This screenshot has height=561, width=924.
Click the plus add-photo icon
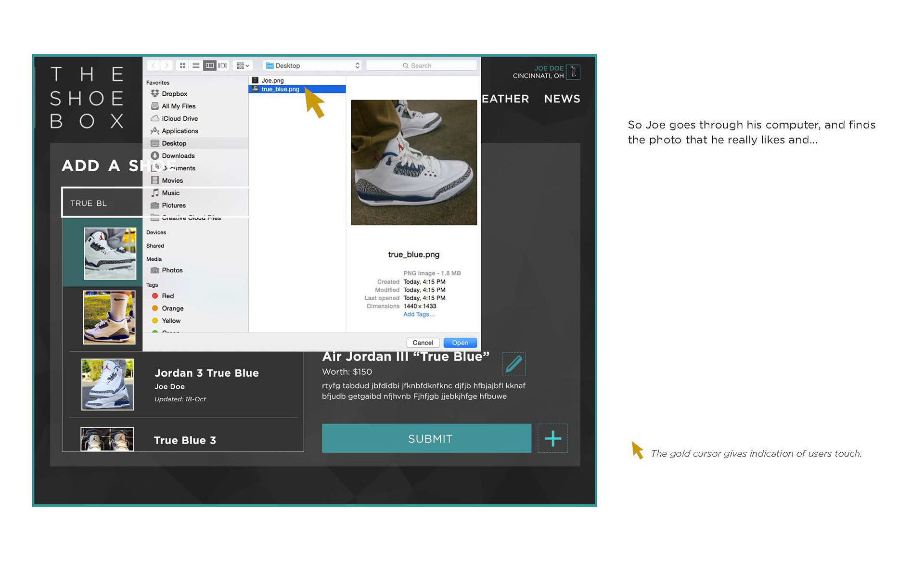tap(552, 438)
